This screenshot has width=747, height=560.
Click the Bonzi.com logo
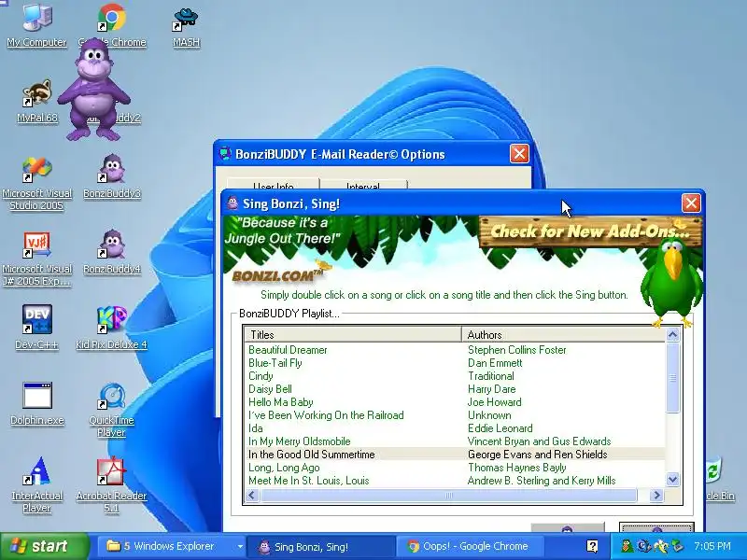coord(279,273)
